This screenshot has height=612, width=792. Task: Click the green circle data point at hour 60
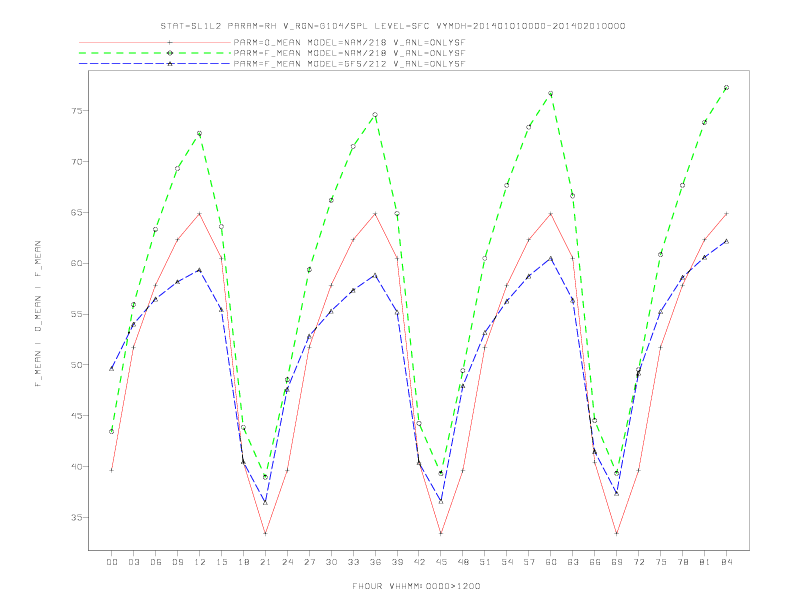(551, 93)
